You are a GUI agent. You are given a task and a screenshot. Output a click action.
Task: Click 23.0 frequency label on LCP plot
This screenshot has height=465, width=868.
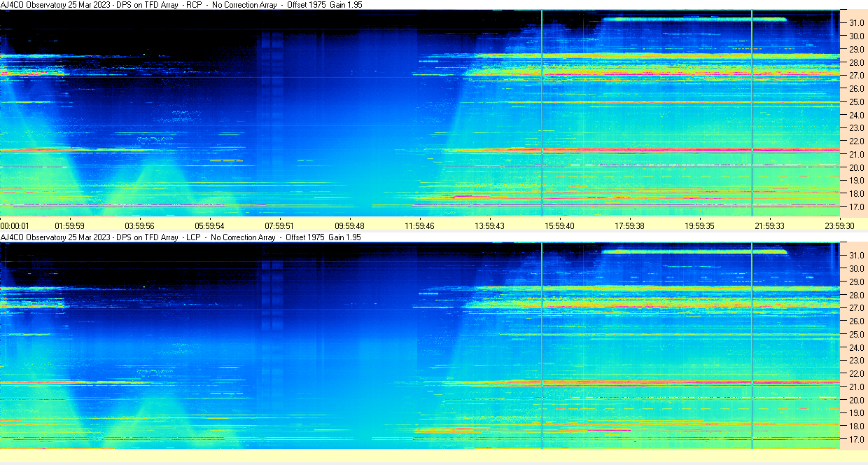click(x=857, y=361)
